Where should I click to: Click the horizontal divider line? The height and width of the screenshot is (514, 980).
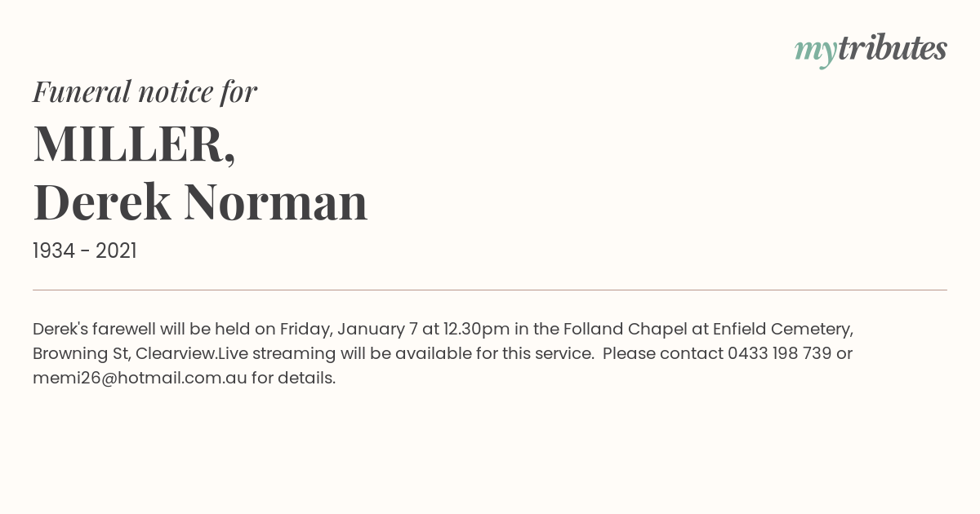[490, 290]
